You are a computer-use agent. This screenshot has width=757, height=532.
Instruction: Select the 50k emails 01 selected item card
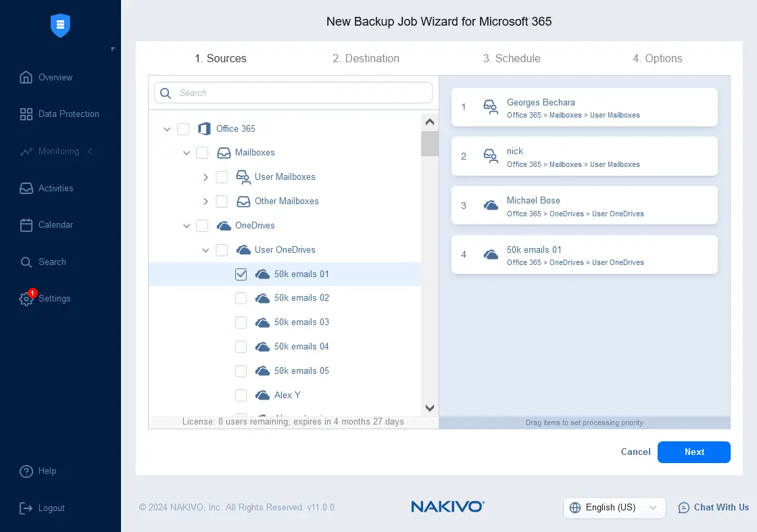pyautogui.click(x=584, y=255)
